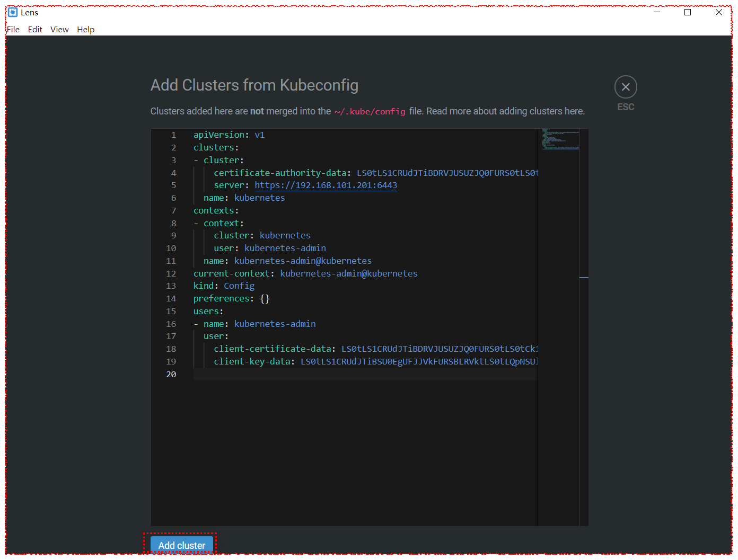
Task: Click the ~/.kube/config path text
Action: click(x=370, y=112)
